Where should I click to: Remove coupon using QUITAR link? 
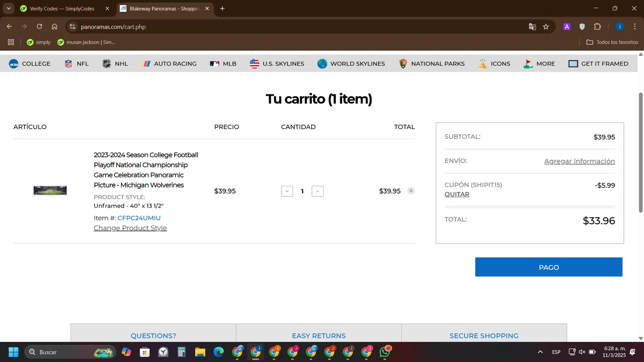[x=457, y=194]
